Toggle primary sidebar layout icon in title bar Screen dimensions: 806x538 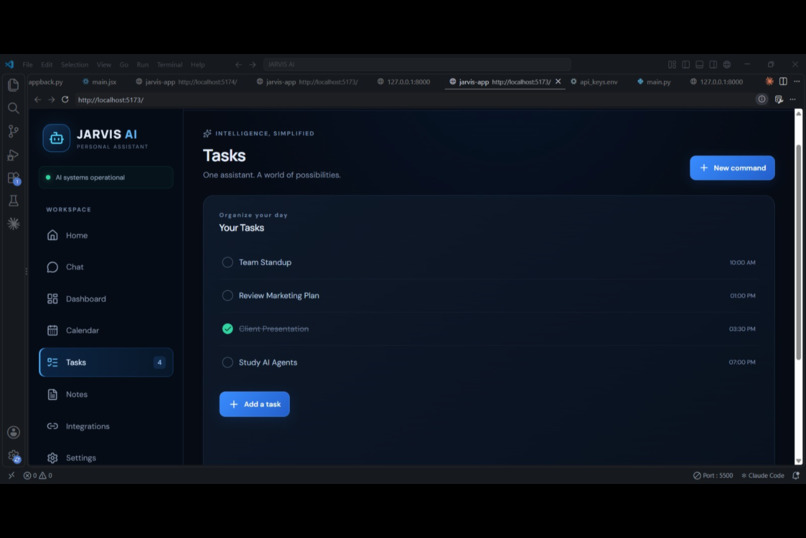click(x=686, y=64)
